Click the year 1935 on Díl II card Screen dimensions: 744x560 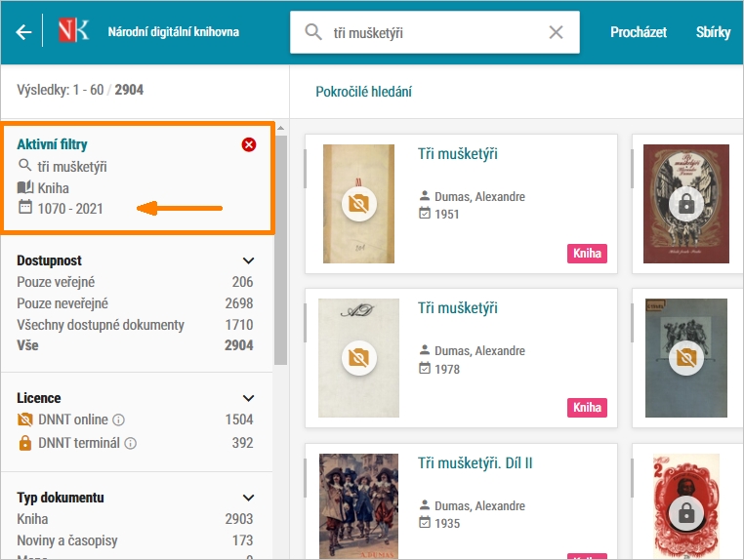click(447, 523)
